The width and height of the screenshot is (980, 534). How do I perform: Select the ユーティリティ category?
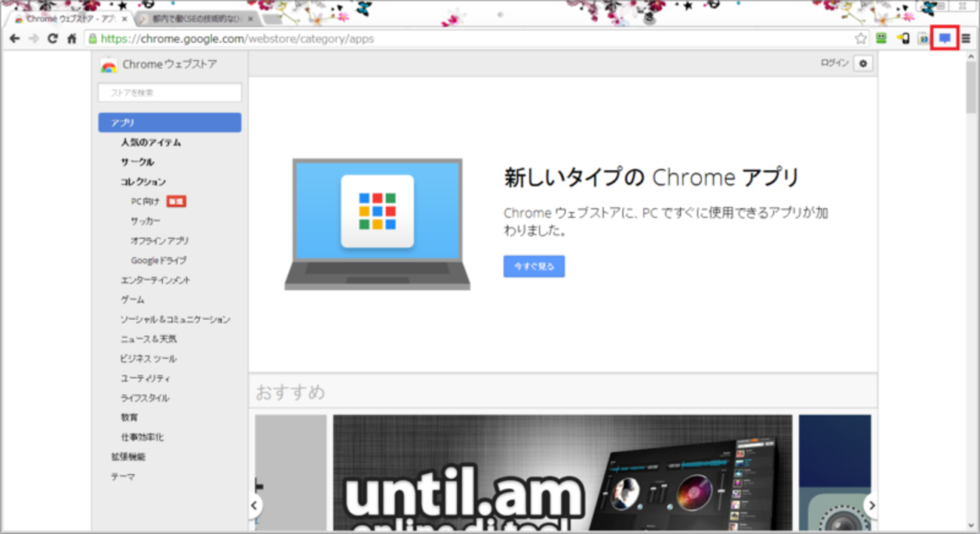145,378
